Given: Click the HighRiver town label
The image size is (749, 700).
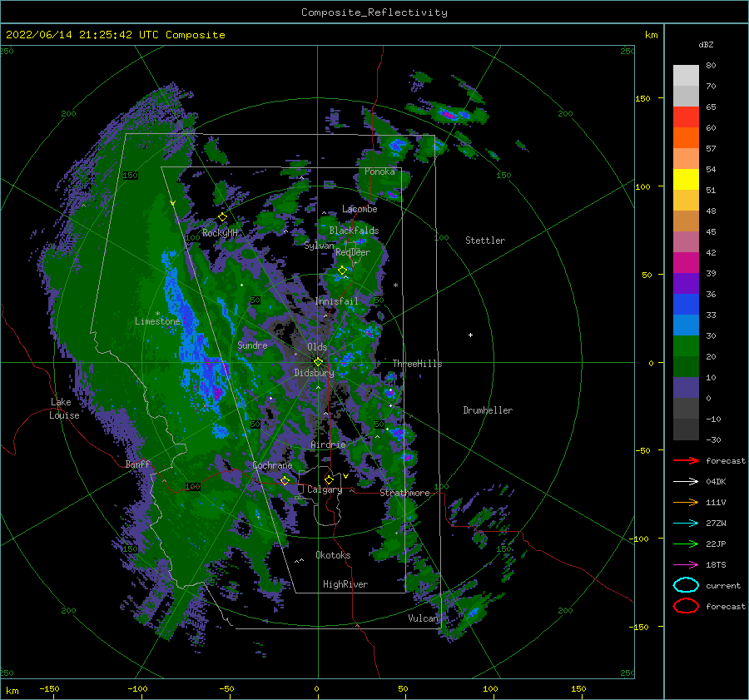Looking at the screenshot, I should tap(345, 584).
